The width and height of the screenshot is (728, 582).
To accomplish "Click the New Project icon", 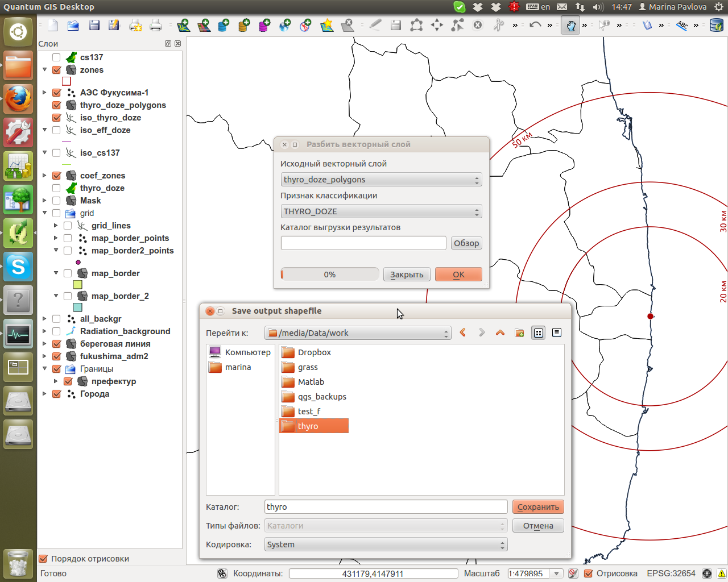I will [x=53, y=25].
